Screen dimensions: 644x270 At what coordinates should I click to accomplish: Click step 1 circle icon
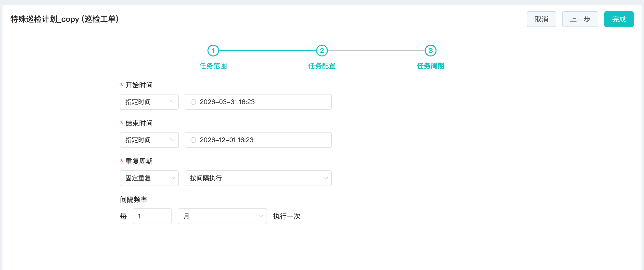click(213, 51)
